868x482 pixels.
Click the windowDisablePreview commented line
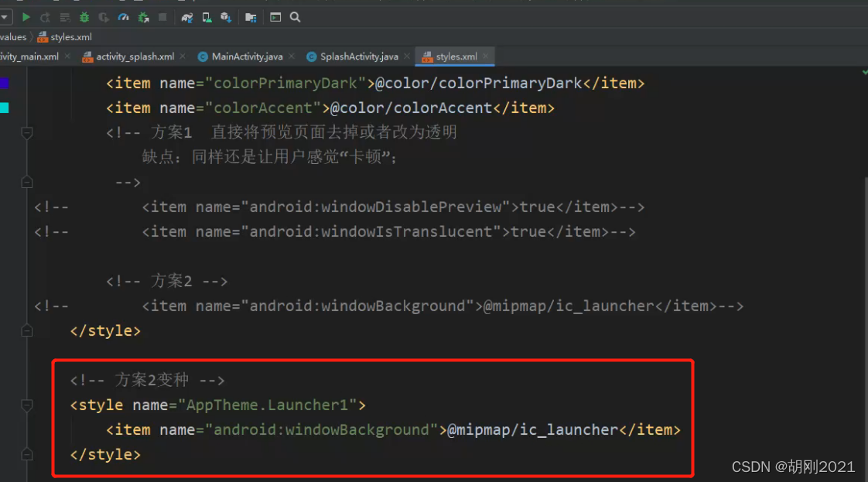pos(340,207)
